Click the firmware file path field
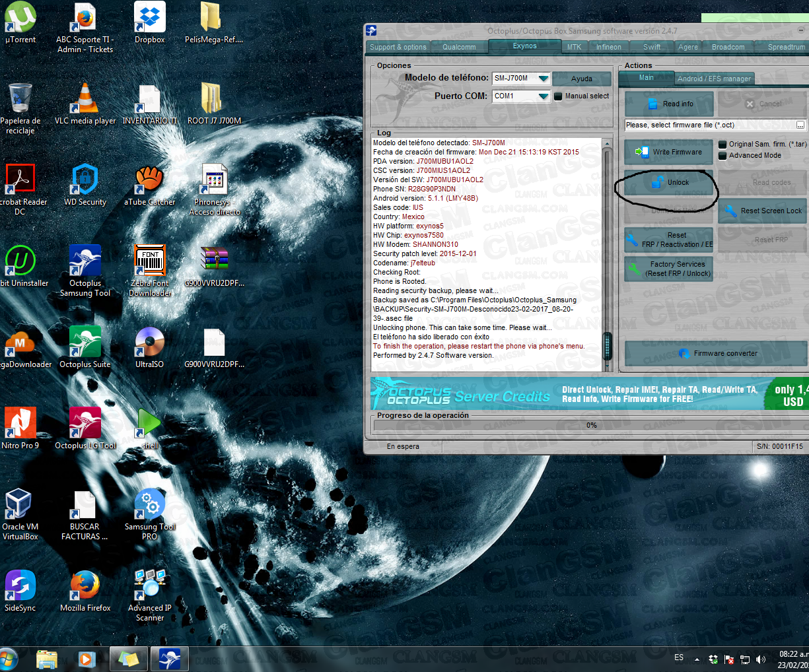This screenshot has height=672, width=809. pos(710,125)
